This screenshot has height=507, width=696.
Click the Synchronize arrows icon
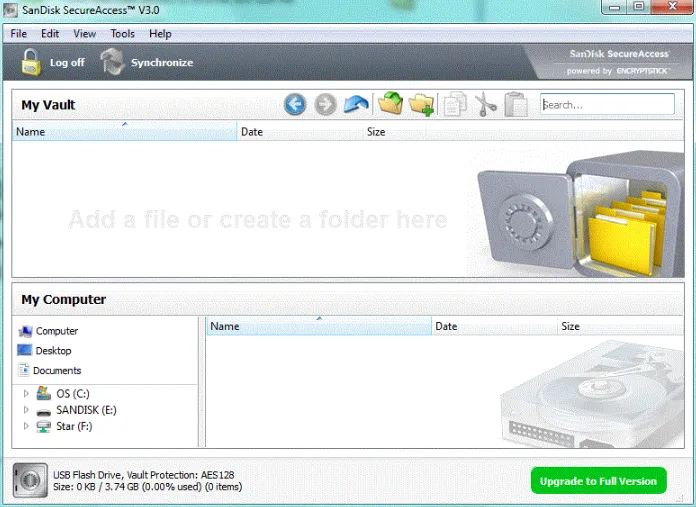pos(112,62)
